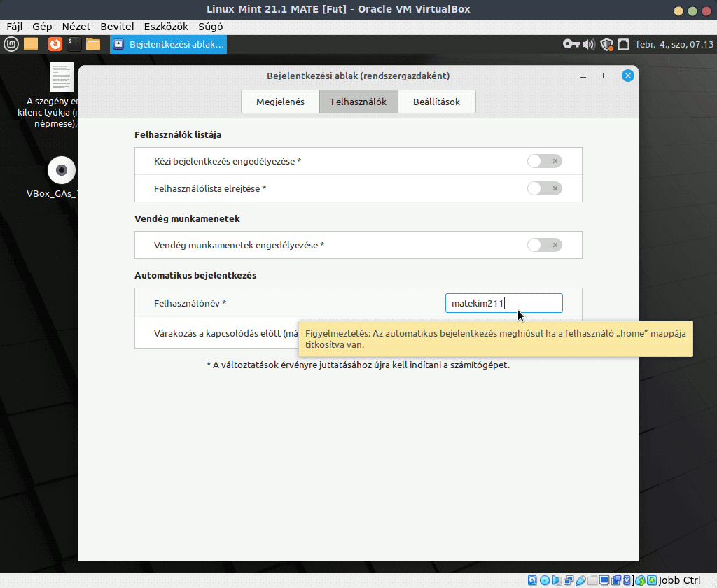Switch to the Megjelenés tab
The height and width of the screenshot is (588, 717).
[x=280, y=101]
